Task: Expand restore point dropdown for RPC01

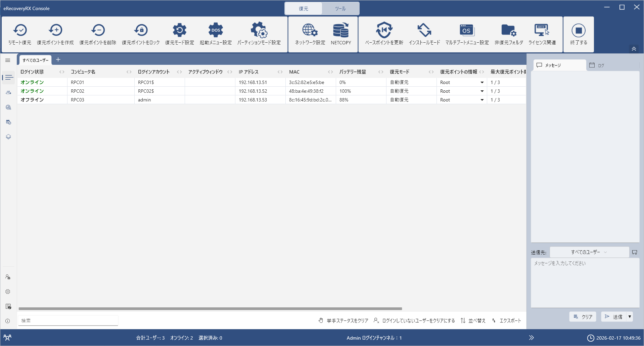Action: [482, 82]
